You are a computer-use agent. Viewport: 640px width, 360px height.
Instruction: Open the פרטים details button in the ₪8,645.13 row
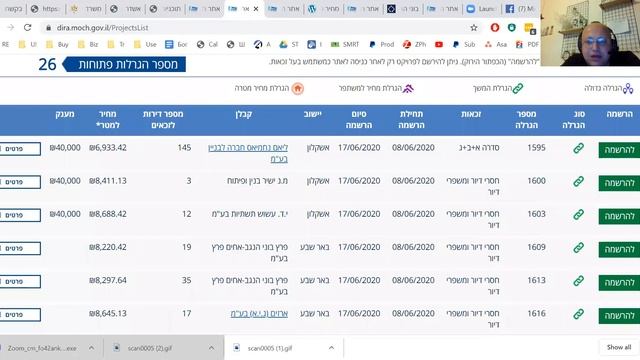pos(20,315)
